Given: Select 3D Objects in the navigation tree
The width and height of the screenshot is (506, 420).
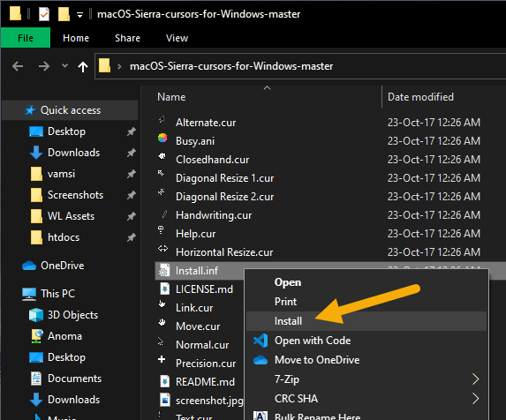Looking at the screenshot, I should pyautogui.click(x=72, y=315).
